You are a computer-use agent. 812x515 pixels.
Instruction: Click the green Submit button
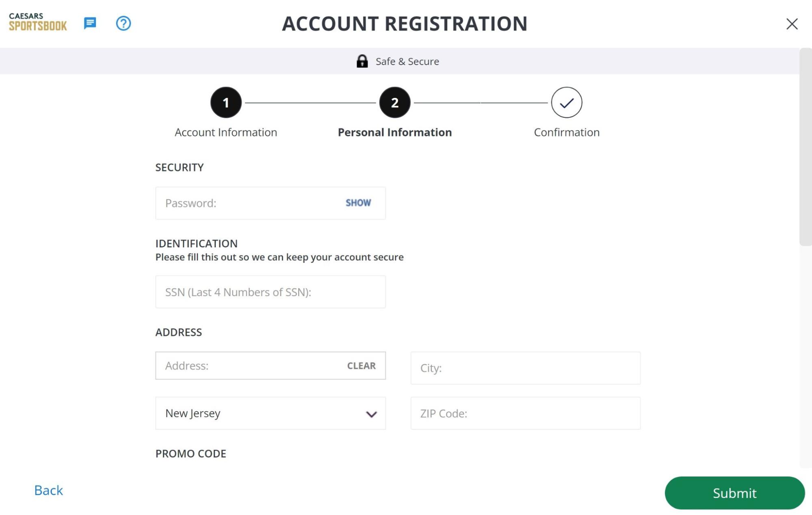[734, 493]
